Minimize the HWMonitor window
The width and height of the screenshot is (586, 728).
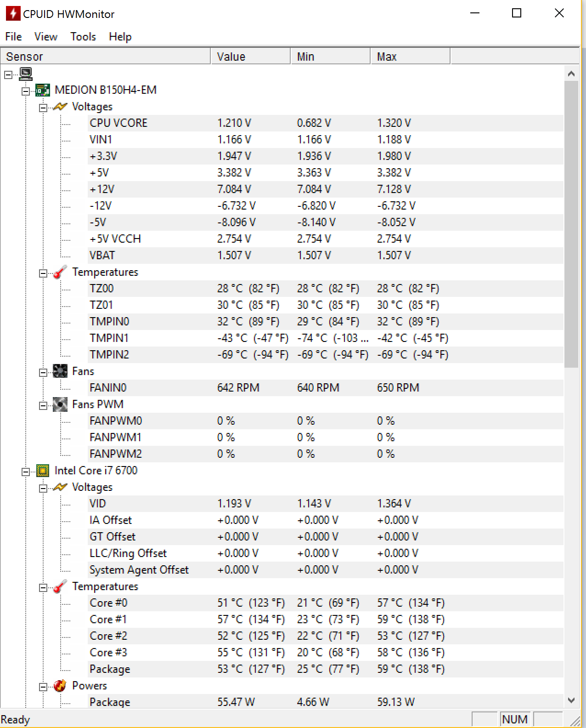pyautogui.click(x=475, y=13)
